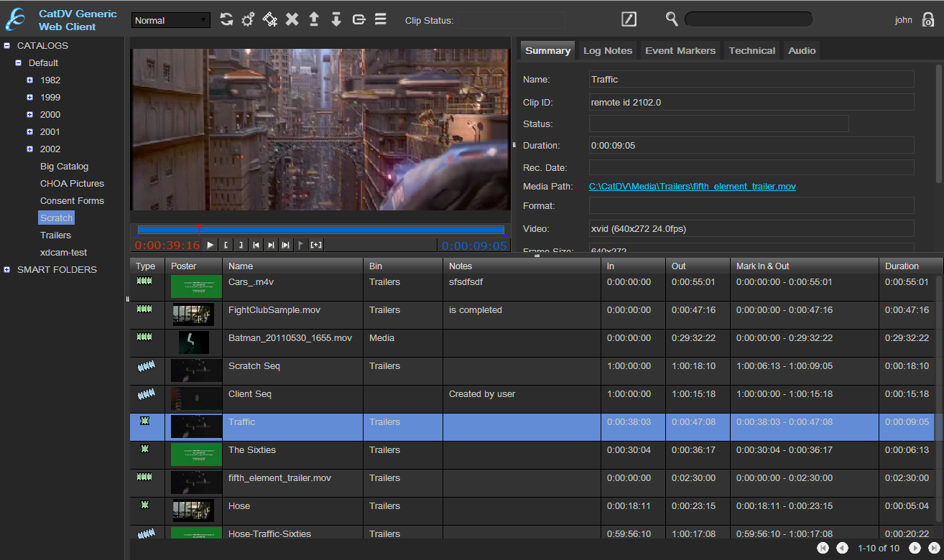The width and height of the screenshot is (944, 560).
Task: Expand the 1999 catalog node
Action: [29, 97]
